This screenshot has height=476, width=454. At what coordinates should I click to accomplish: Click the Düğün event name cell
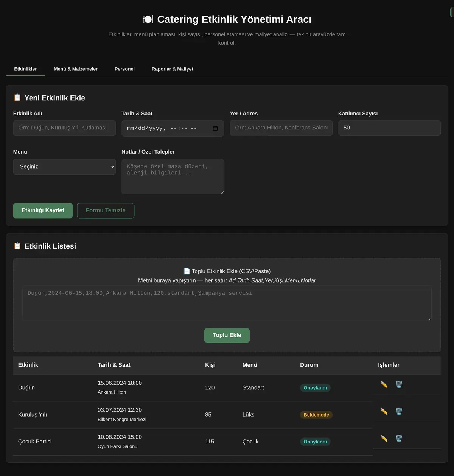coord(26,388)
